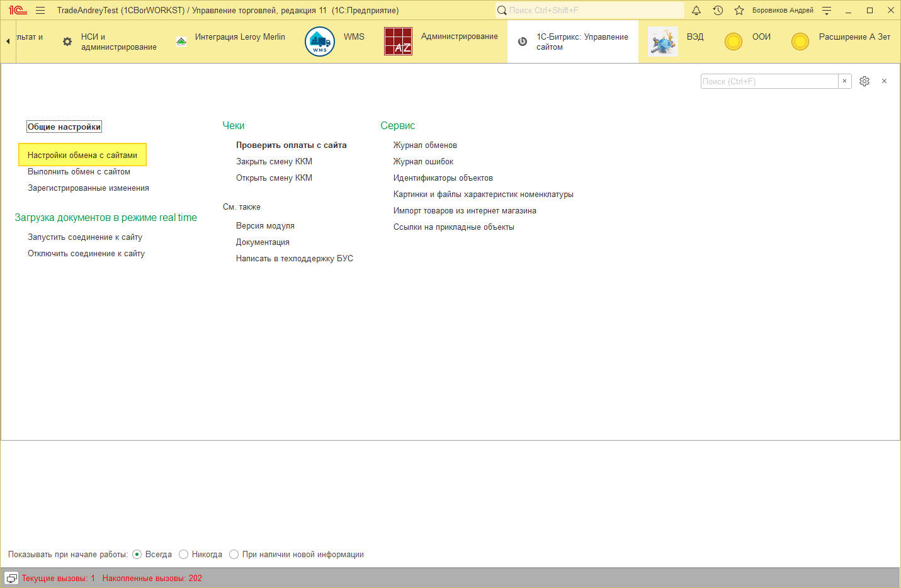Image resolution: width=901 pixels, height=588 pixels.
Task: Open НСИ и администрирование section
Action: [118, 42]
